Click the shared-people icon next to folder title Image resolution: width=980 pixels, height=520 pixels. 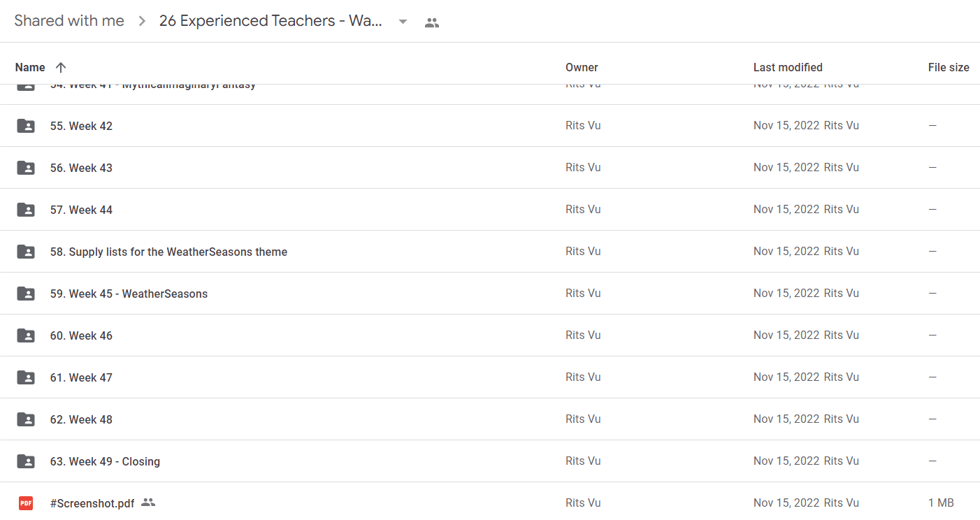click(432, 22)
